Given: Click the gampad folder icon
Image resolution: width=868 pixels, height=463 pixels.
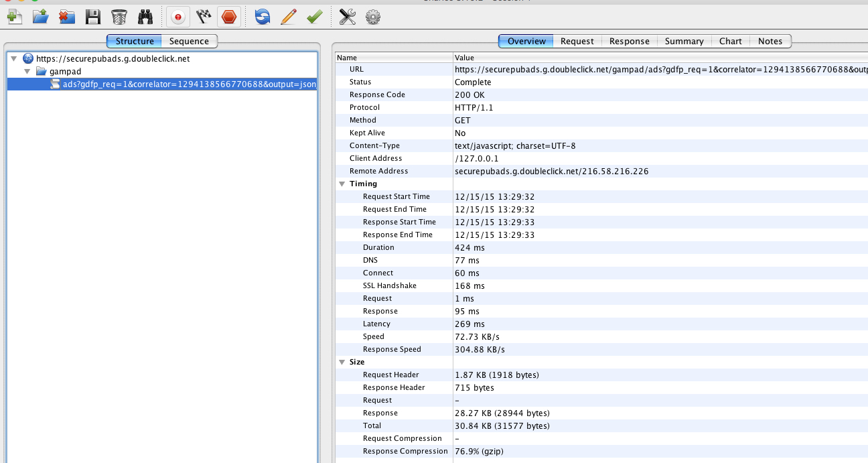Looking at the screenshot, I should 41,71.
